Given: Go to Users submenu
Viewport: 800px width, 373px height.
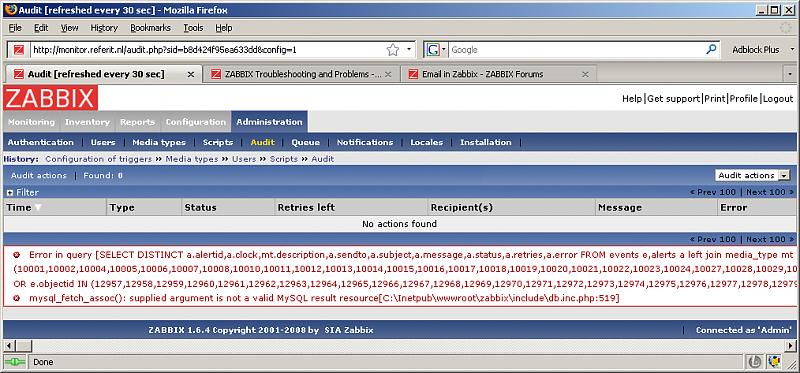Looking at the screenshot, I should 103,142.
